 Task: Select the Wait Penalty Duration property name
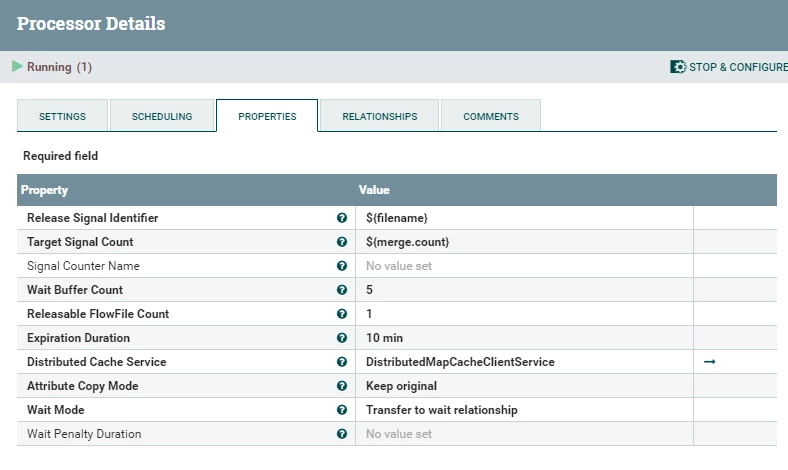coord(84,434)
